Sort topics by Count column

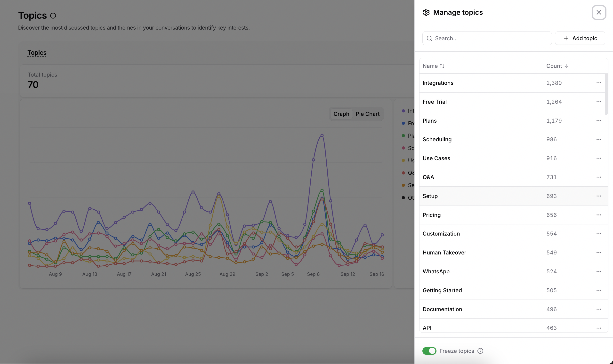click(557, 66)
